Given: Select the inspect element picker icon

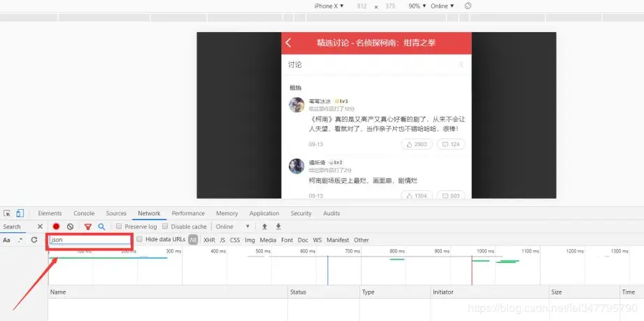Looking at the screenshot, I should 7,213.
